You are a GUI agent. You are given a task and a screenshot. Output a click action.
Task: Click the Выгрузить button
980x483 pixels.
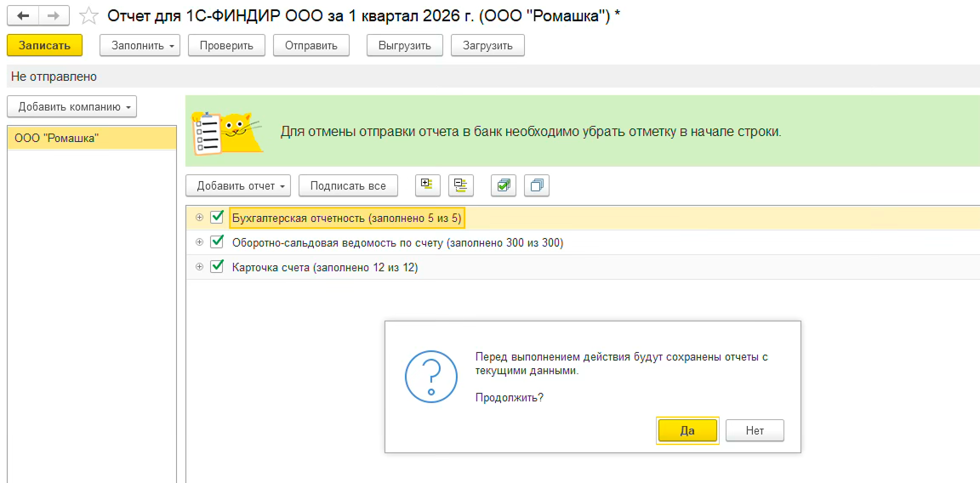pos(404,46)
